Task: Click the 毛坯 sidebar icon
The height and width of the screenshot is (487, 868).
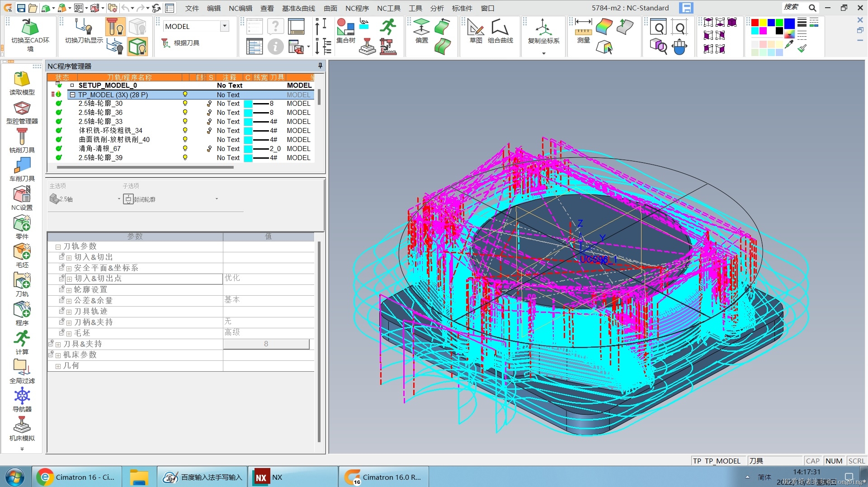Action: 22,252
